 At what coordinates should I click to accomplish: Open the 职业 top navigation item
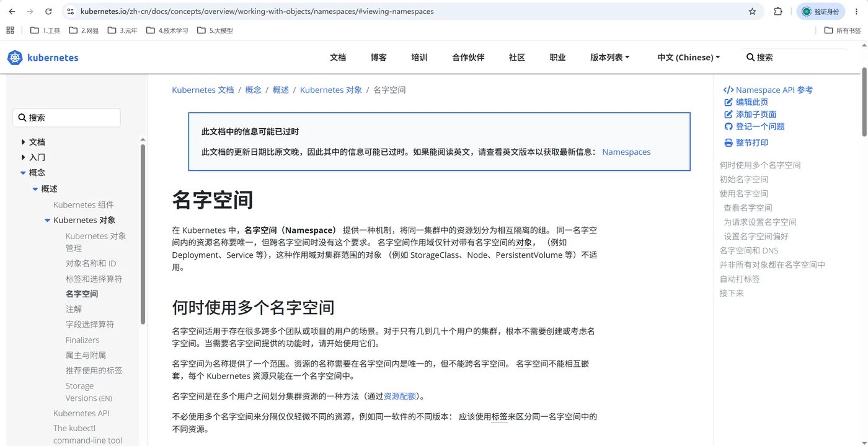click(x=558, y=57)
